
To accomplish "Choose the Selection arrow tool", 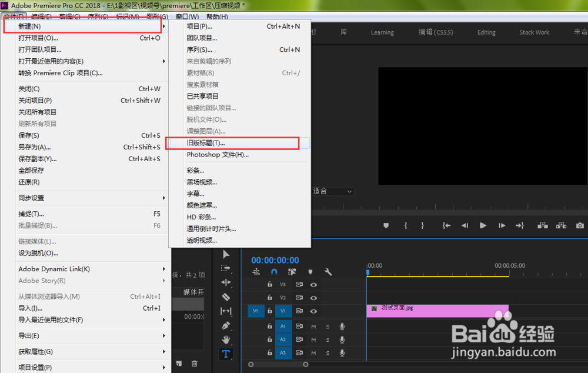I will 226,255.
